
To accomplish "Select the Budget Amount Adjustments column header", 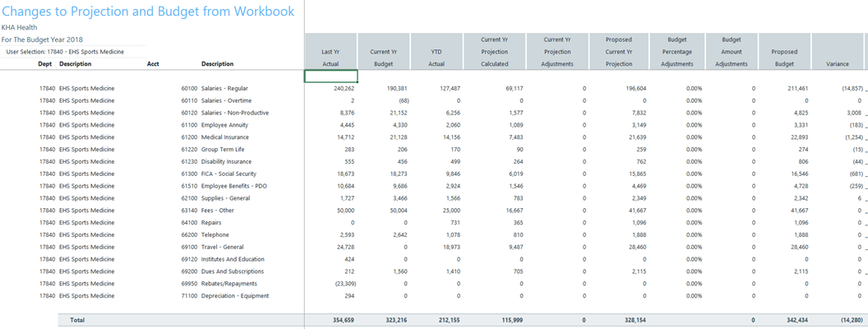I will [x=731, y=51].
